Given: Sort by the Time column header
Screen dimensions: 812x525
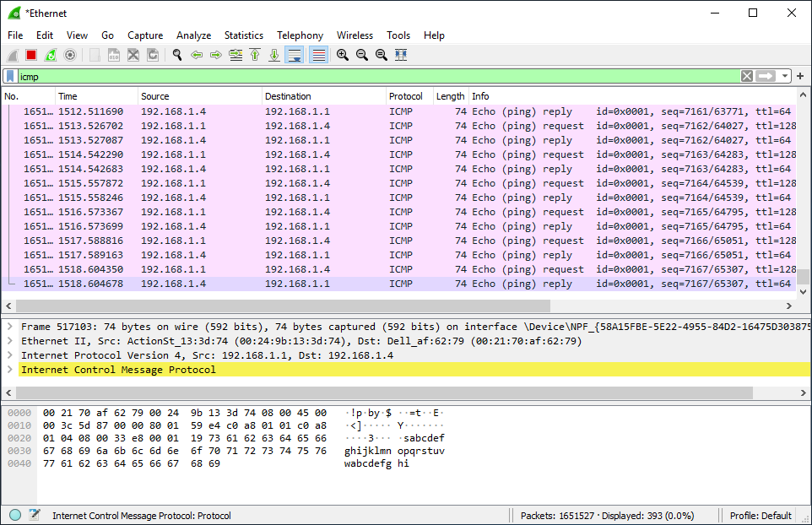Looking at the screenshot, I should (96, 96).
